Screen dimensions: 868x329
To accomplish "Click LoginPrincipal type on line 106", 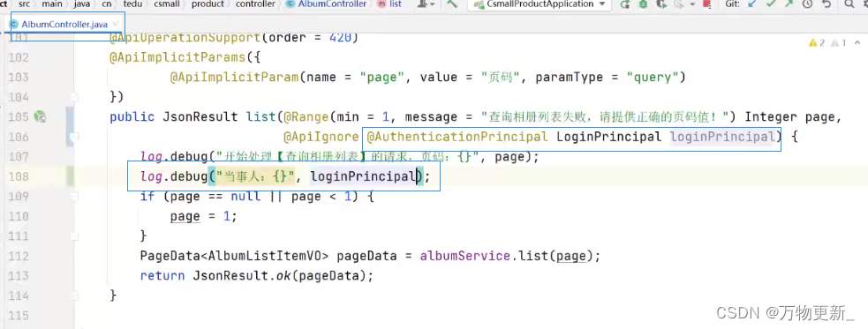I will (x=608, y=137).
